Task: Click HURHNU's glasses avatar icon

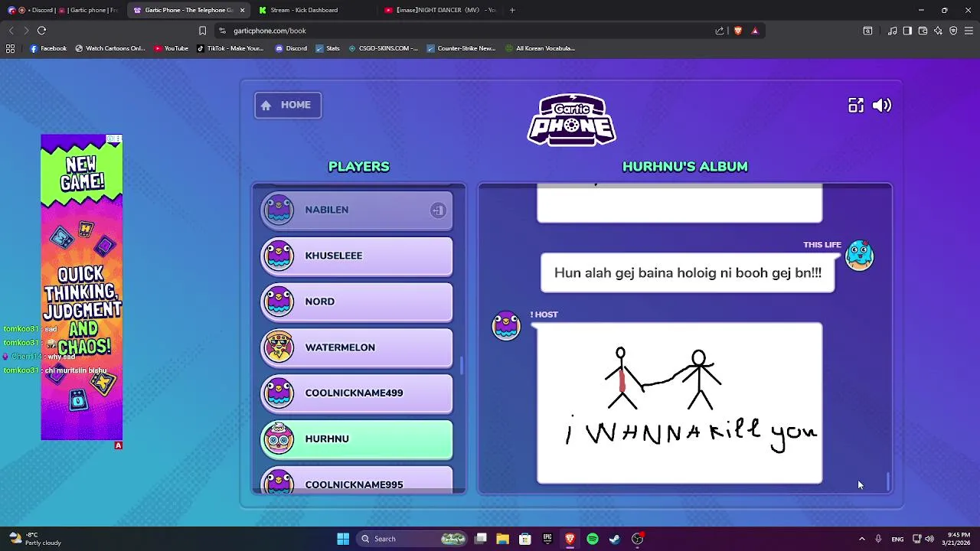Action: click(x=279, y=439)
